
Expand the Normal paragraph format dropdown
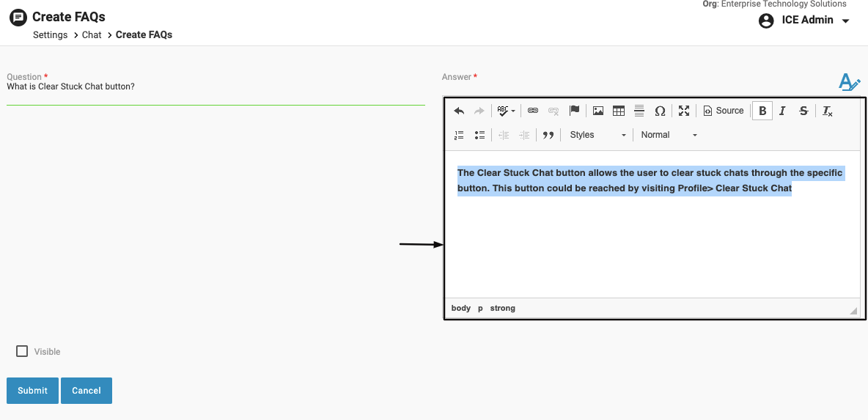(668, 135)
